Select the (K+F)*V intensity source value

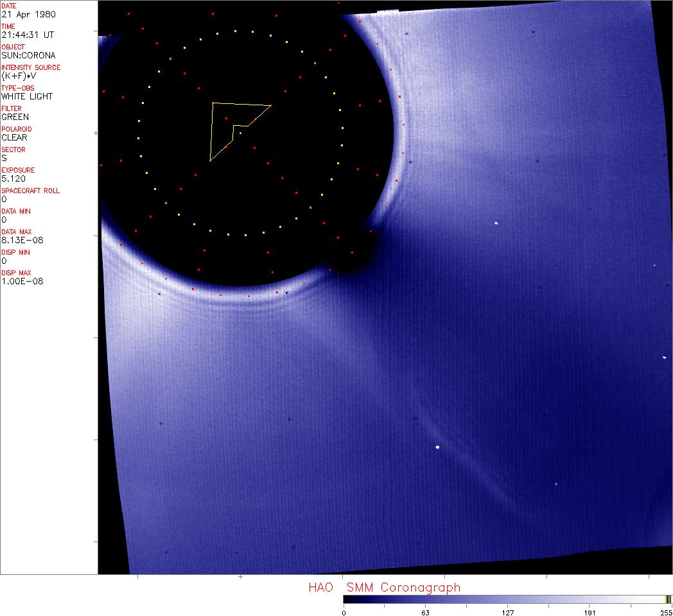18,76
